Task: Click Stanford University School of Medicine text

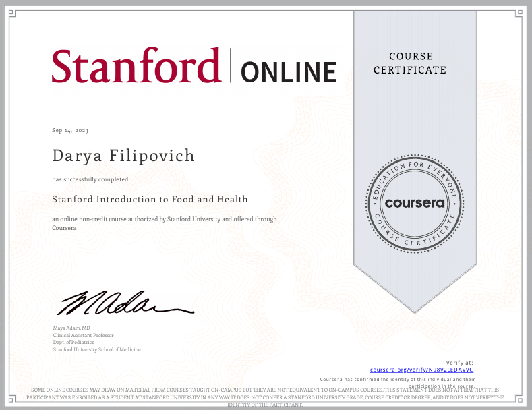Action: point(96,349)
